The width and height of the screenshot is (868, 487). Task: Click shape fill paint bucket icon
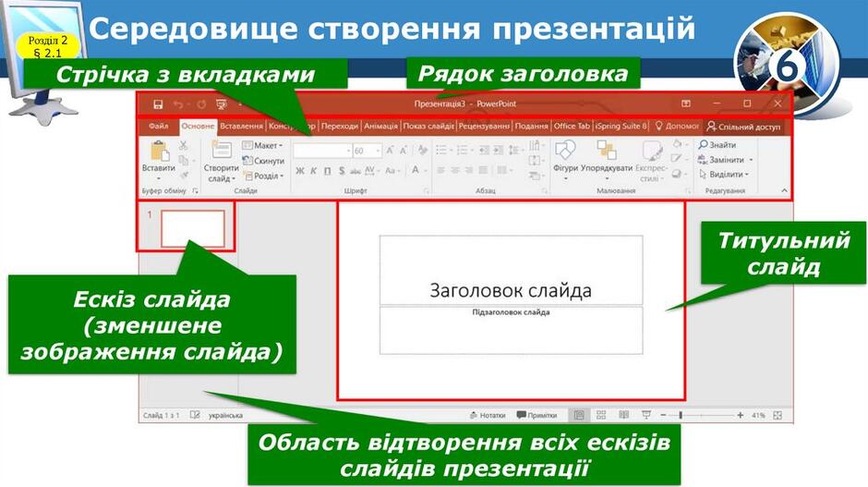click(678, 144)
